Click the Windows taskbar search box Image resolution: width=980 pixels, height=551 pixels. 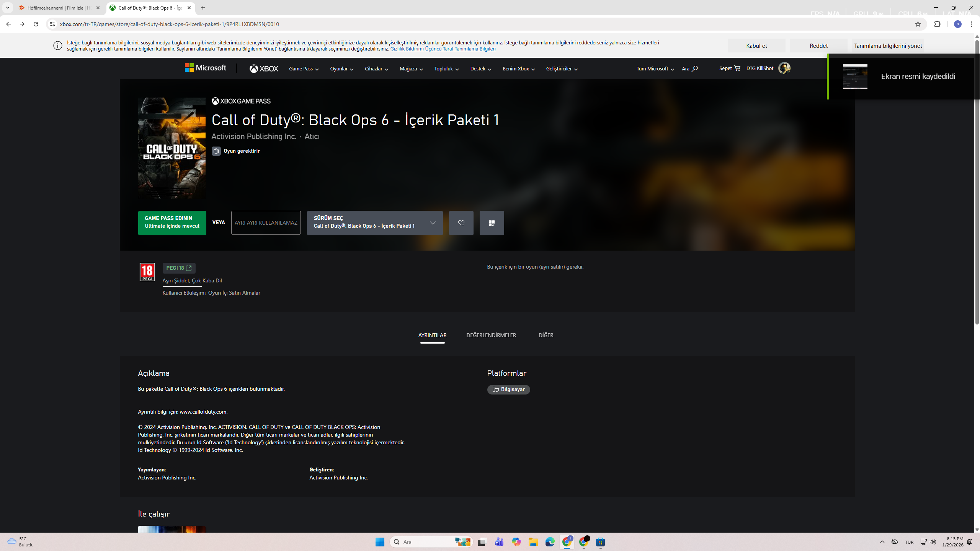pyautogui.click(x=431, y=542)
